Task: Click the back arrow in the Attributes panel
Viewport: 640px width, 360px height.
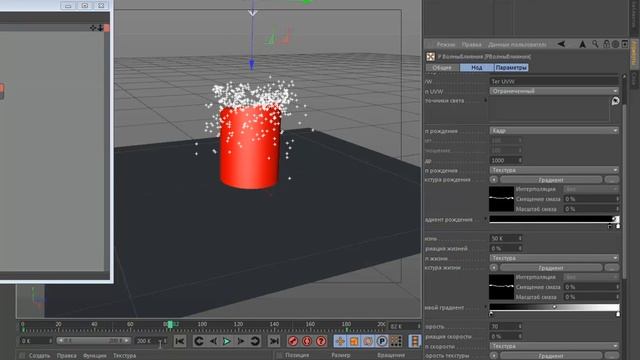Action: tap(562, 44)
